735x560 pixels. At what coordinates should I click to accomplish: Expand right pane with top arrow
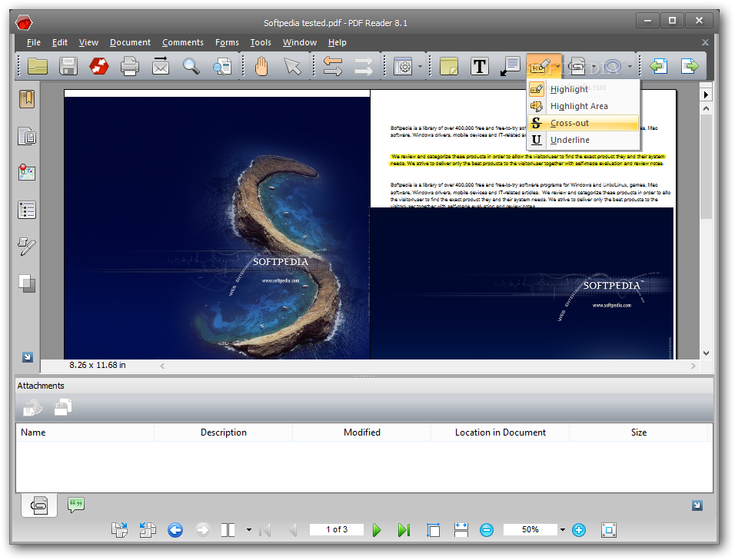pyautogui.click(x=706, y=95)
